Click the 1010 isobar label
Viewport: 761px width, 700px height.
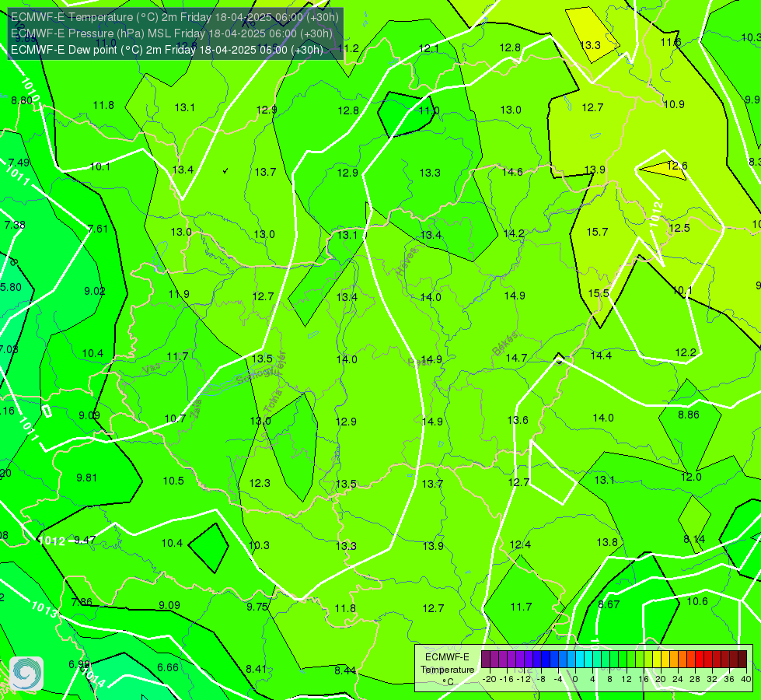30,89
